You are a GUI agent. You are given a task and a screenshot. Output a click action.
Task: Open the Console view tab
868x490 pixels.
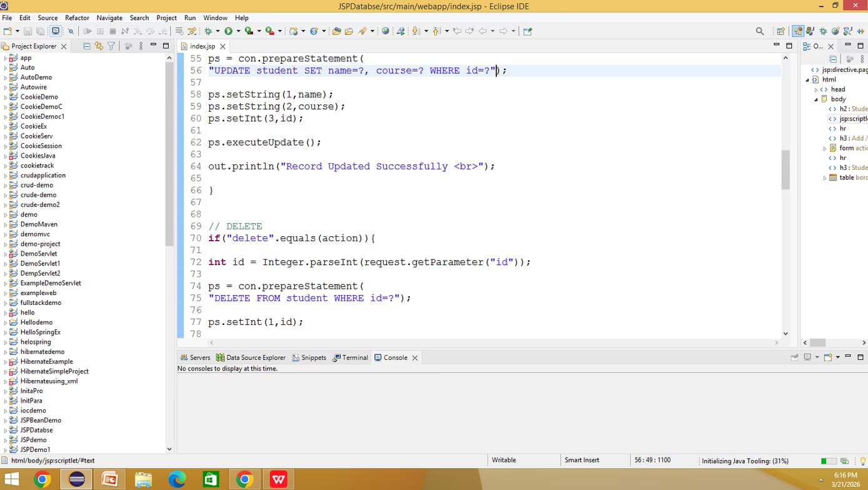point(394,357)
